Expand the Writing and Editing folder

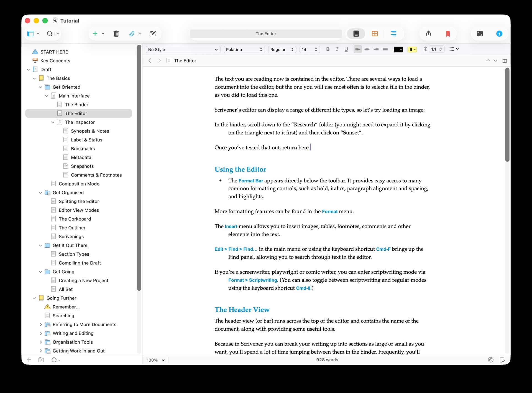[41, 333]
